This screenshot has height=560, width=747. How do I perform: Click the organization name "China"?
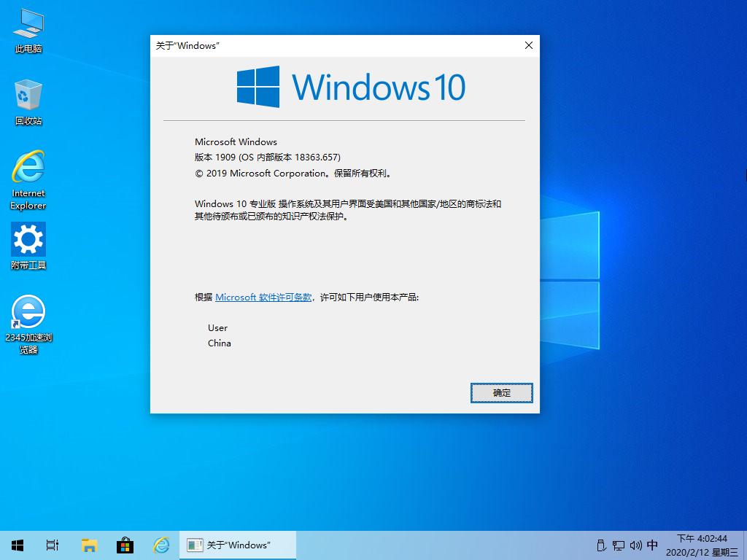(x=219, y=343)
